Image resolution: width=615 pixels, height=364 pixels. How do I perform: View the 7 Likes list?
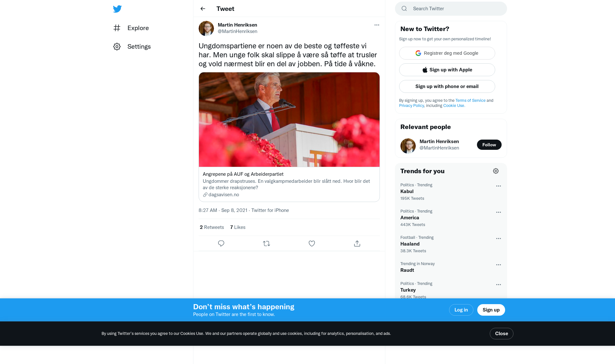click(x=238, y=227)
